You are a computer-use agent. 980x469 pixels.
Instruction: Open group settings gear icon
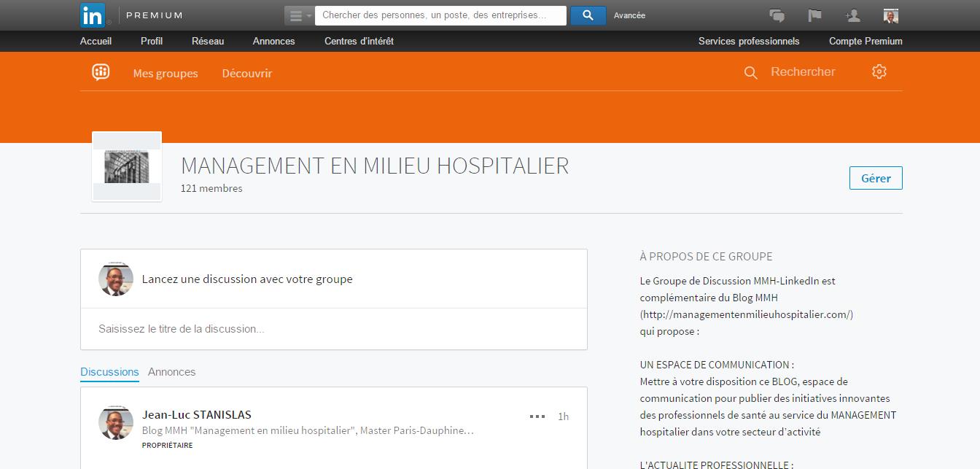pyautogui.click(x=879, y=71)
